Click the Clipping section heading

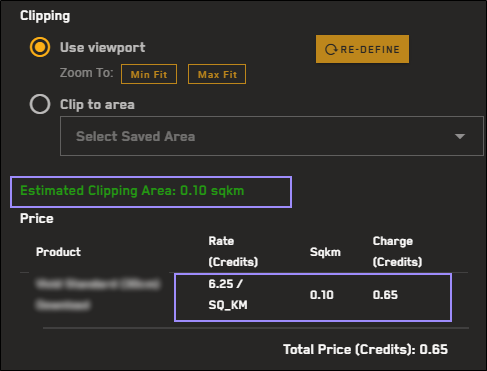(45, 16)
